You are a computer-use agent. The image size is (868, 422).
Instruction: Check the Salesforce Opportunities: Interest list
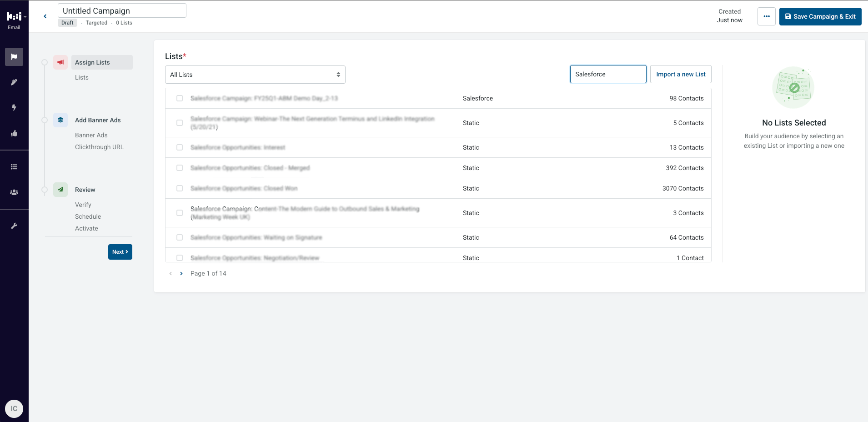click(180, 147)
